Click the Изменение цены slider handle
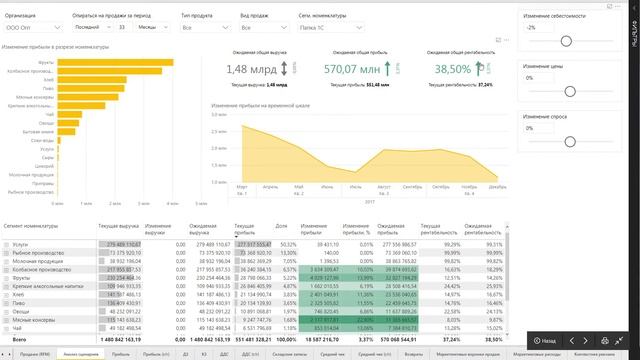640x360 pixels. (570, 91)
